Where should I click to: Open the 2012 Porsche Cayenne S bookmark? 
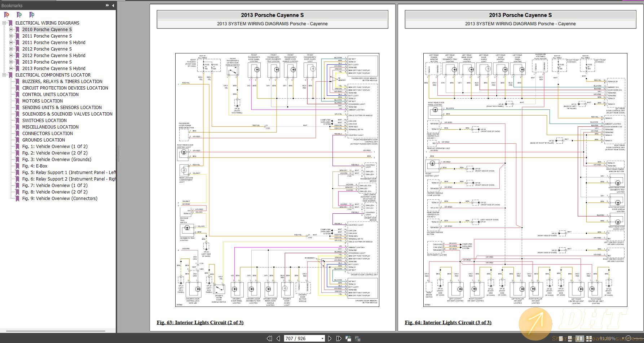coord(47,49)
